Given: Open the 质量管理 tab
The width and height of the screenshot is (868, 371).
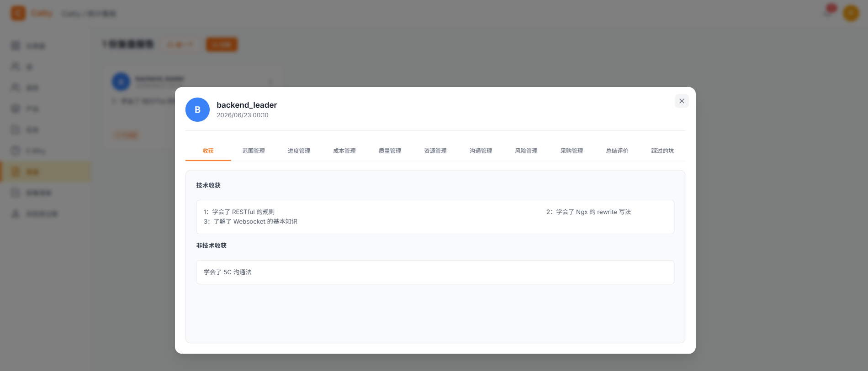Looking at the screenshot, I should pyautogui.click(x=390, y=151).
